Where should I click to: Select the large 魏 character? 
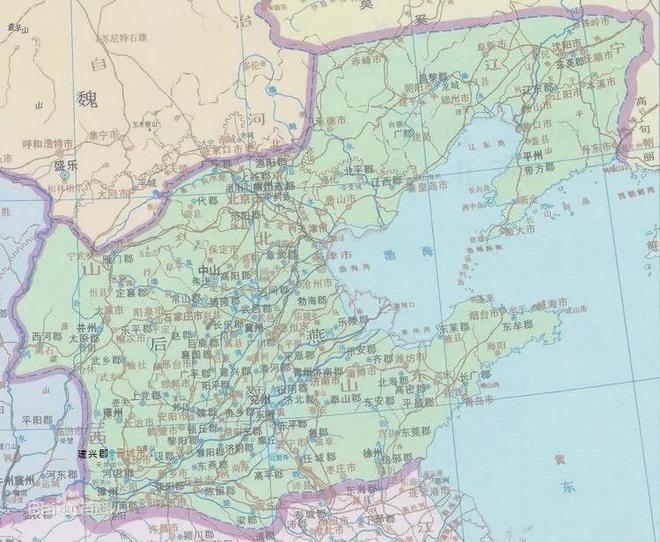88,99
